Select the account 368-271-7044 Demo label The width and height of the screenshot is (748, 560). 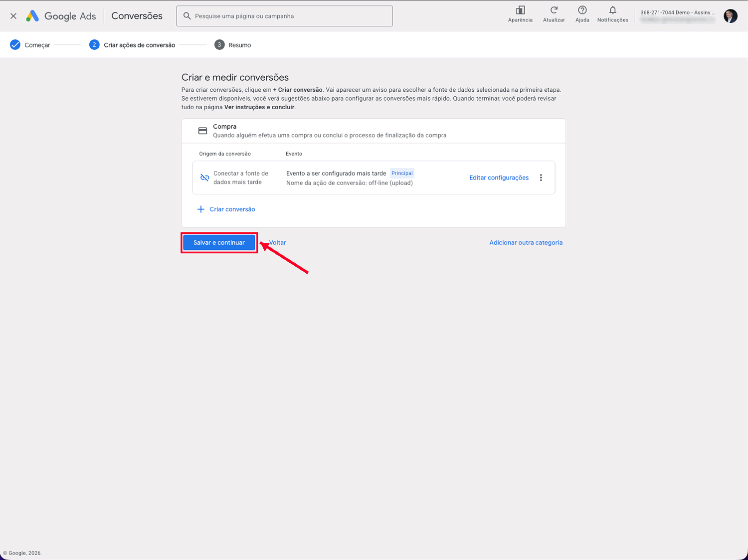678,12
